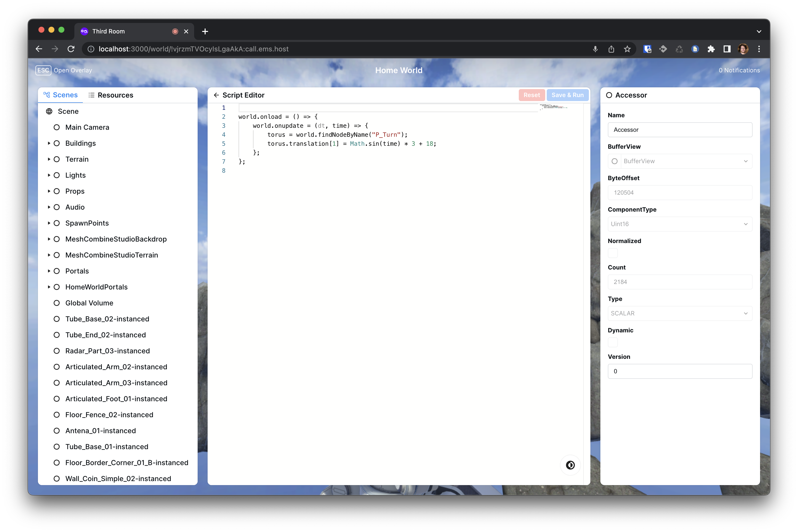Viewport: 798px width, 532px height.
Task: Toggle the theme contrast icon in the viewport
Action: 570,465
